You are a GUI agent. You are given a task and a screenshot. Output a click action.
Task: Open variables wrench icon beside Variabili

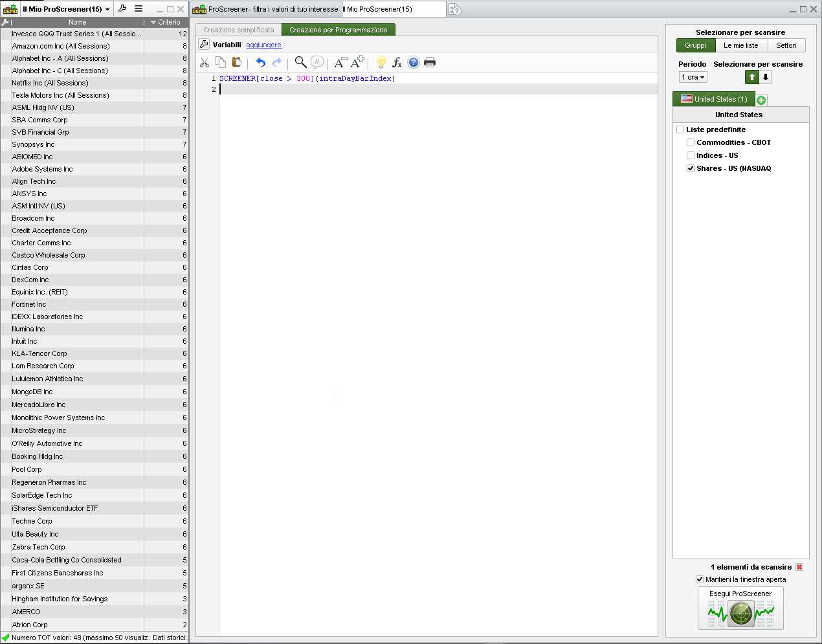(x=204, y=44)
